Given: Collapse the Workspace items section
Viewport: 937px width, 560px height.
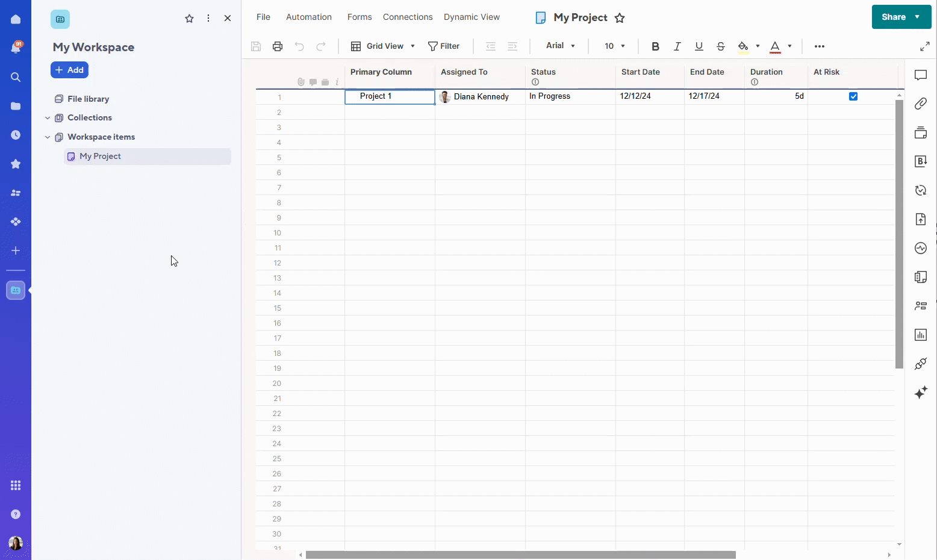Looking at the screenshot, I should coord(47,137).
